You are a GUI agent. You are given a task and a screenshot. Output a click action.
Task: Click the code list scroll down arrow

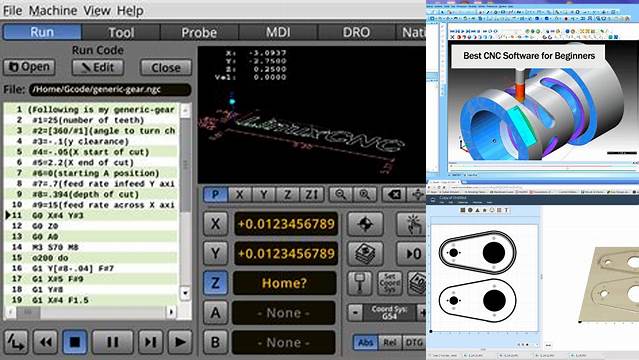pyautogui.click(x=185, y=293)
